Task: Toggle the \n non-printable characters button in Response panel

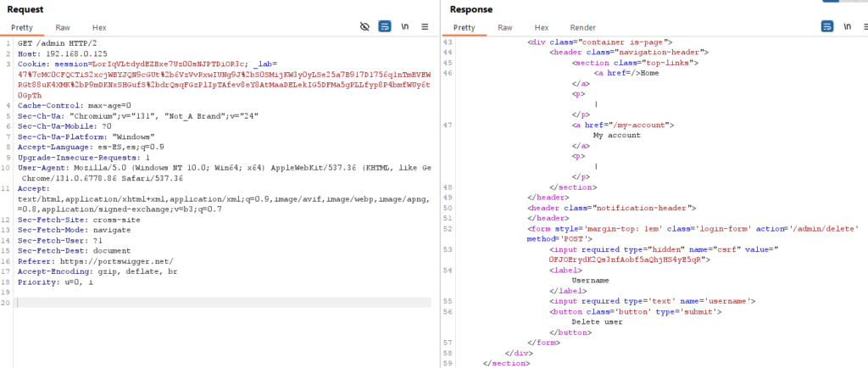Action: pyautogui.click(x=848, y=26)
